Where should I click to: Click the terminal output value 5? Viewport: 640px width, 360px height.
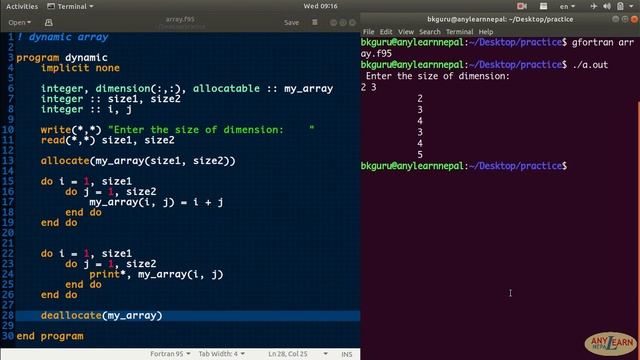click(x=420, y=155)
